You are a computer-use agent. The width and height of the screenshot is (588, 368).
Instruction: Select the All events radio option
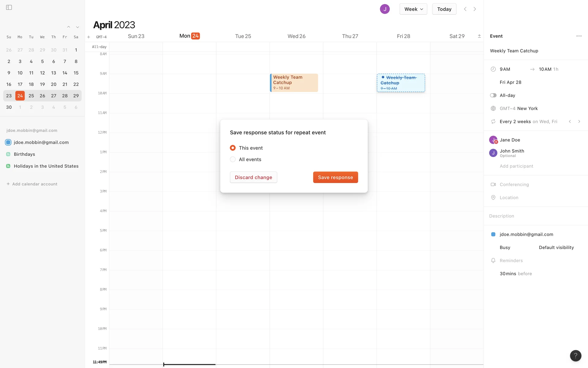tap(233, 159)
